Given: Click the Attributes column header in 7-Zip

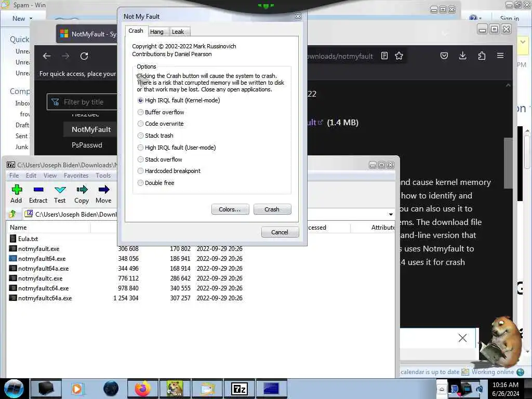Looking at the screenshot, I should pos(373,228).
